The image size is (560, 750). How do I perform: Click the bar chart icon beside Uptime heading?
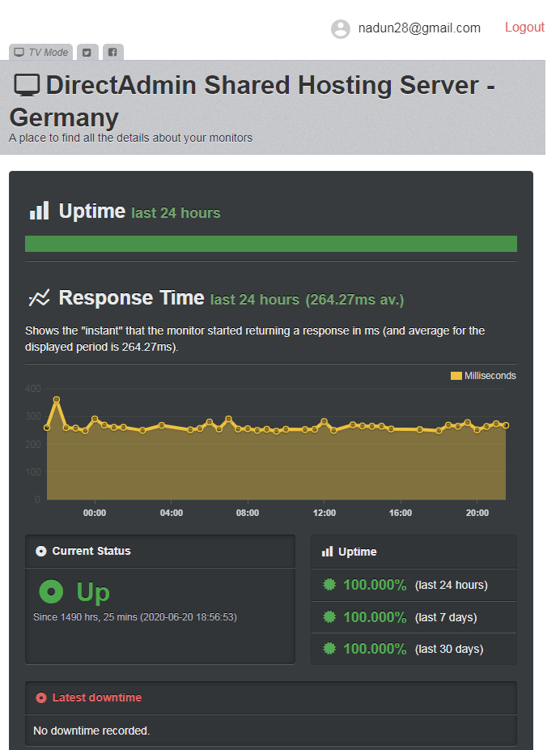pos(39,211)
